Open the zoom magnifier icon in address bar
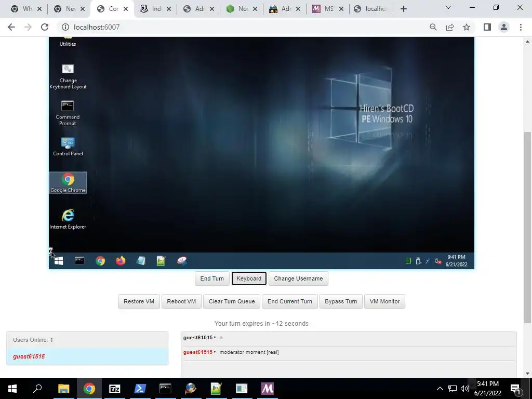 (x=433, y=27)
